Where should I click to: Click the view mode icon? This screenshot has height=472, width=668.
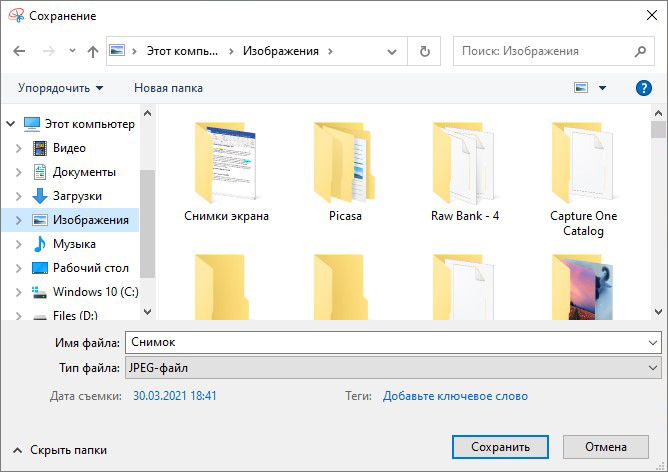[581, 88]
